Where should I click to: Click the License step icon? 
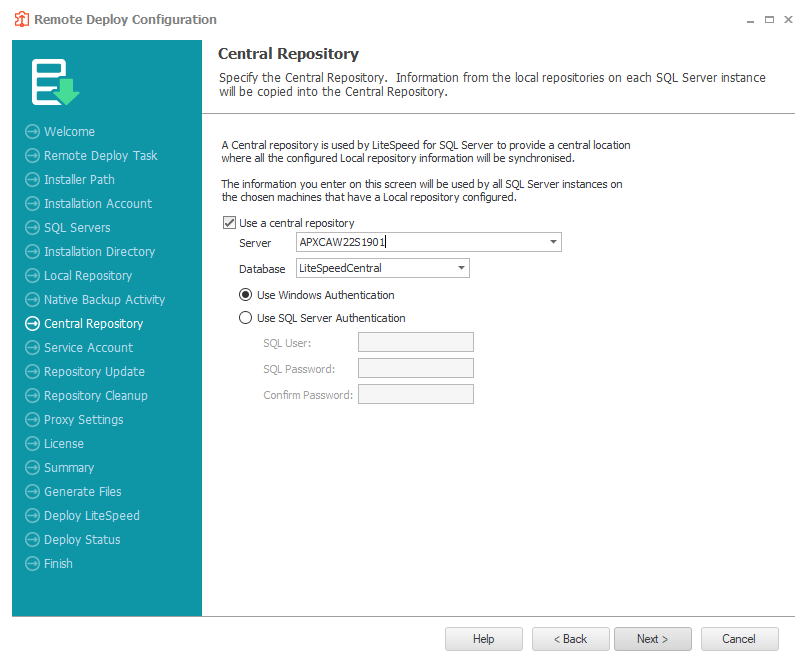pos(32,444)
